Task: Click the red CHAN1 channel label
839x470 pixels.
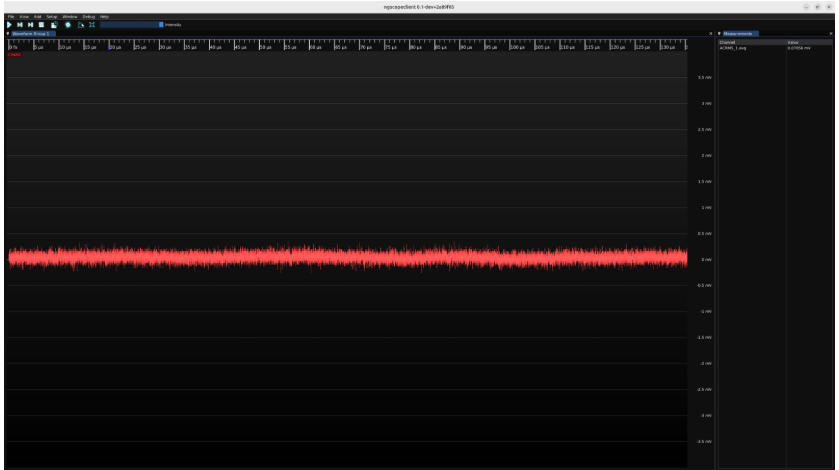Action: (14, 54)
